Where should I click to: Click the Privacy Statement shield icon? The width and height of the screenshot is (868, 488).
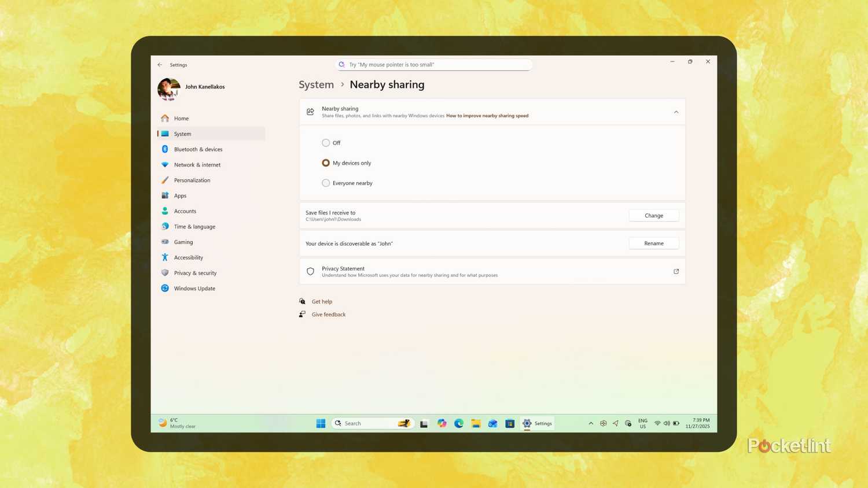coord(310,271)
